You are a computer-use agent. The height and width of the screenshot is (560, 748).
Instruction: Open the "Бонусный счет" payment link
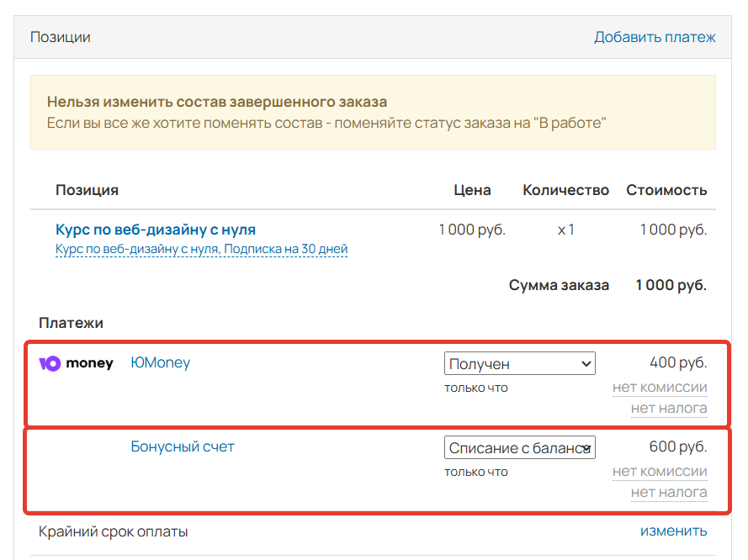tap(183, 447)
